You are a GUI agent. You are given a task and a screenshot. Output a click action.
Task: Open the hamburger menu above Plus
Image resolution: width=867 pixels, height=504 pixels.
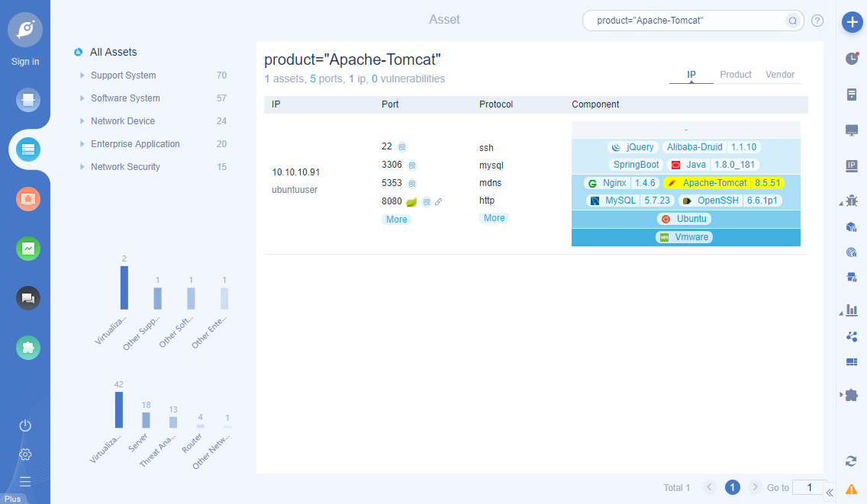[25, 481]
